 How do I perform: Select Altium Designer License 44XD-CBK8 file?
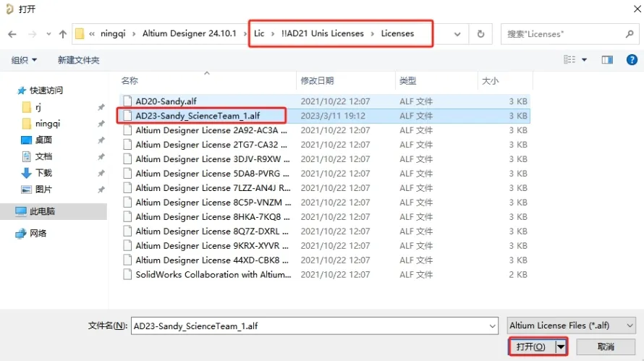pyautogui.click(x=212, y=260)
